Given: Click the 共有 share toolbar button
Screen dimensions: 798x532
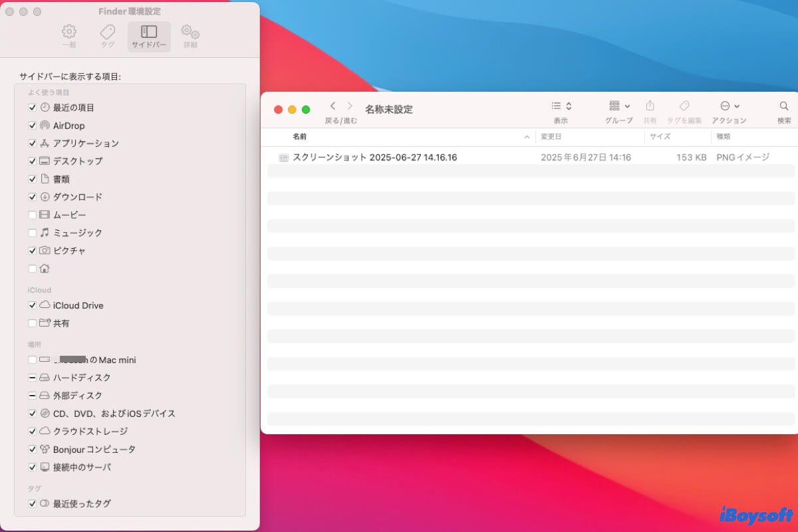Looking at the screenshot, I should (650, 106).
